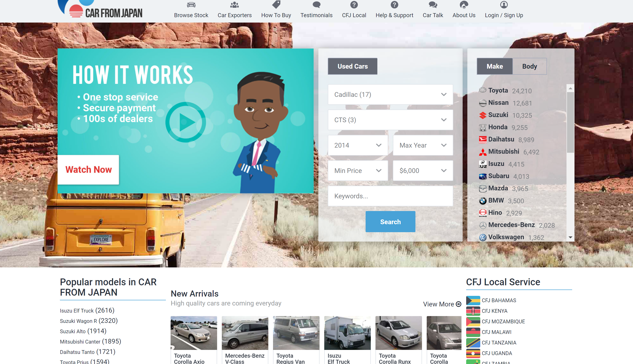Viewport: 633px width, 364px height.
Task: Click the Volkswagen logo in the make list
Action: coord(483,237)
